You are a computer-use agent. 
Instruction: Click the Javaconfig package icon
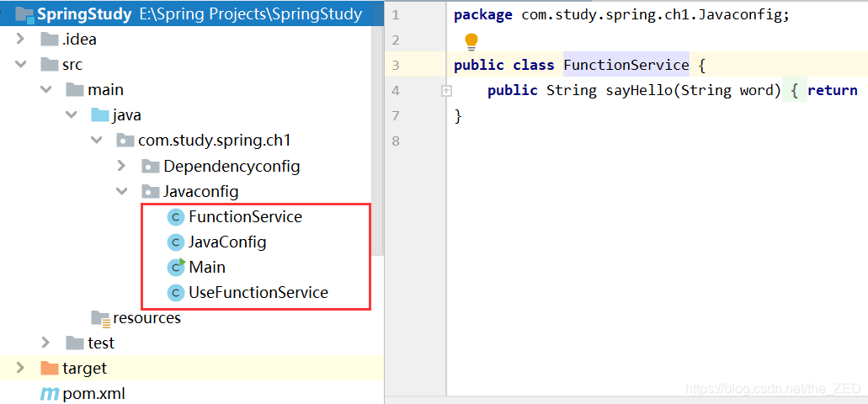pyautogui.click(x=151, y=192)
